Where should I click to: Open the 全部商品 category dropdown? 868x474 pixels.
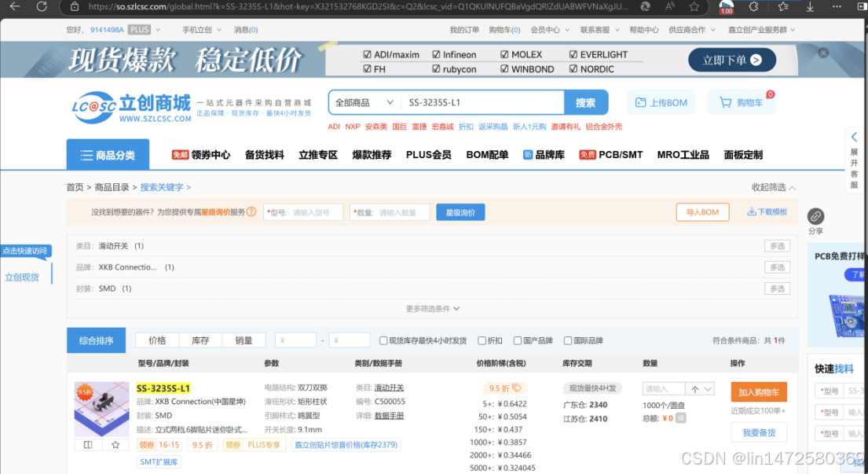pos(364,102)
